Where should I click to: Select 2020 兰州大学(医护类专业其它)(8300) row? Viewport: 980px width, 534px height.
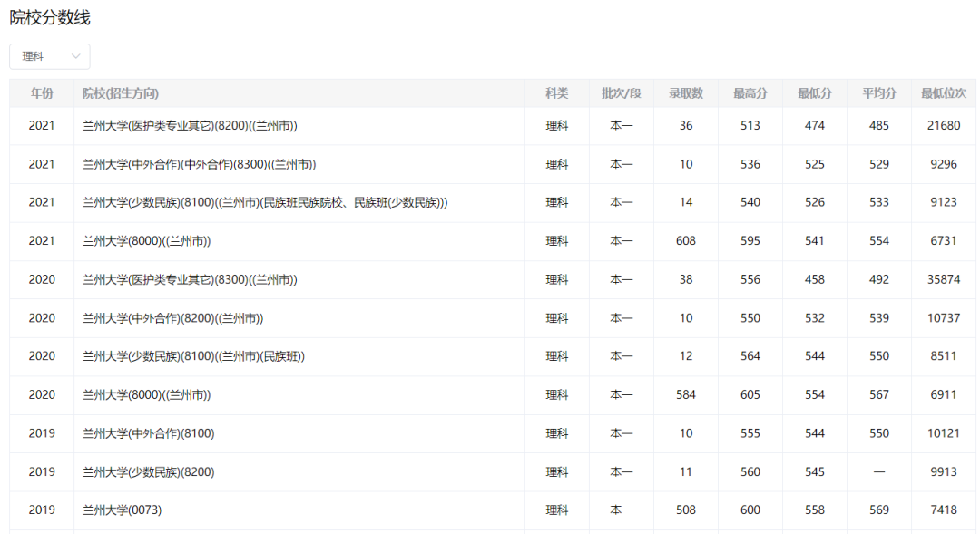[x=190, y=280]
